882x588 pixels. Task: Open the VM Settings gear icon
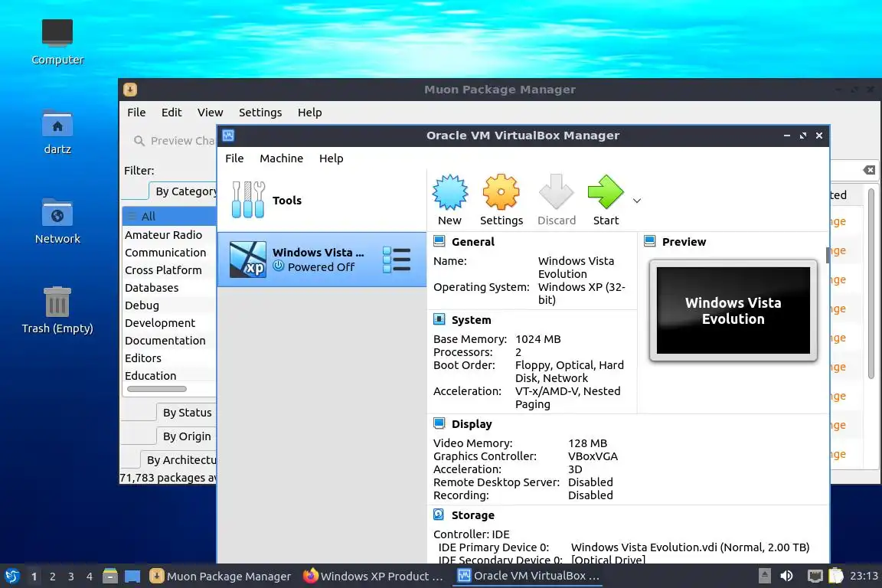pyautogui.click(x=501, y=192)
